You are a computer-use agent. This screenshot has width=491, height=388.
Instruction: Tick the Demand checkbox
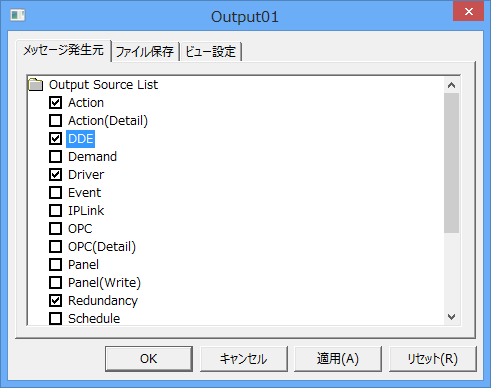coord(55,157)
